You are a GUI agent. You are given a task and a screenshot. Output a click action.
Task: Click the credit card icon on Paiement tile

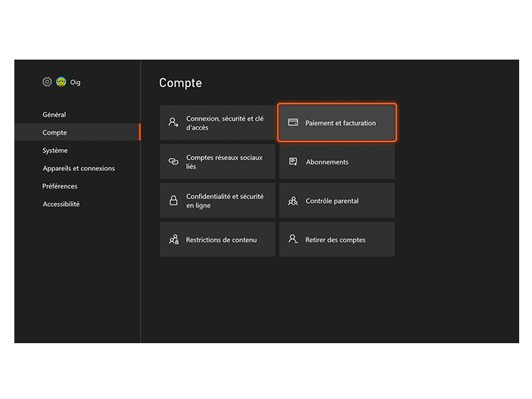293,122
